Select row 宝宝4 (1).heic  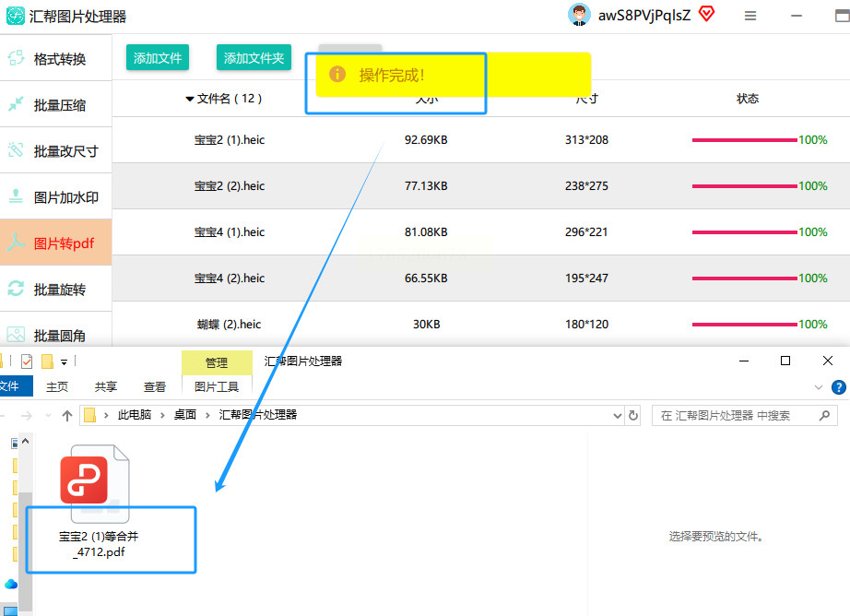[x=481, y=232]
